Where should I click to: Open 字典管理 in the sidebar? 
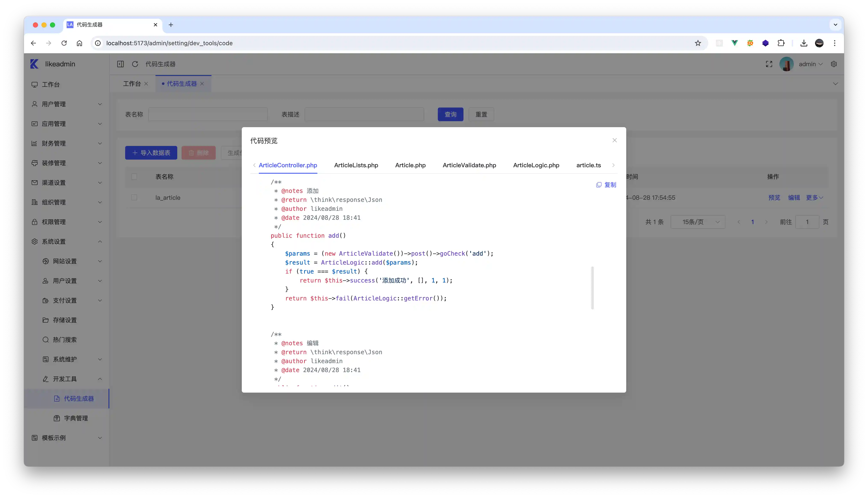(x=76, y=418)
